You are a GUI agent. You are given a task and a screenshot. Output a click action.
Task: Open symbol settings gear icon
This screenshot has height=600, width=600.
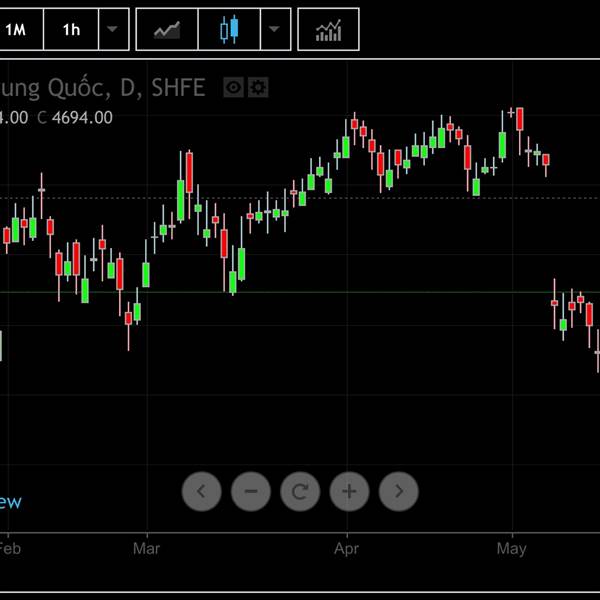click(258, 88)
